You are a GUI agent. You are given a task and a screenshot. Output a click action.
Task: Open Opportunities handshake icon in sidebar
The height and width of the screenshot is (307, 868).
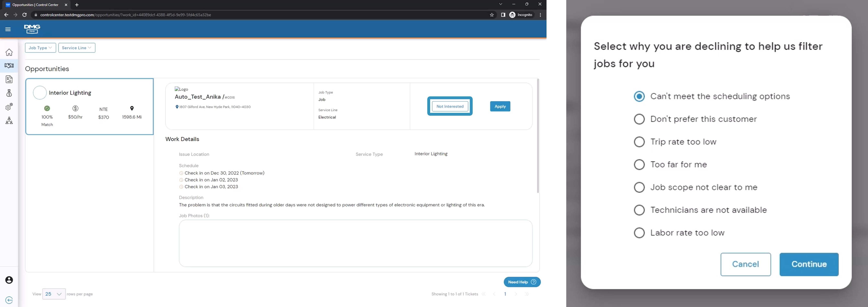pos(9,66)
